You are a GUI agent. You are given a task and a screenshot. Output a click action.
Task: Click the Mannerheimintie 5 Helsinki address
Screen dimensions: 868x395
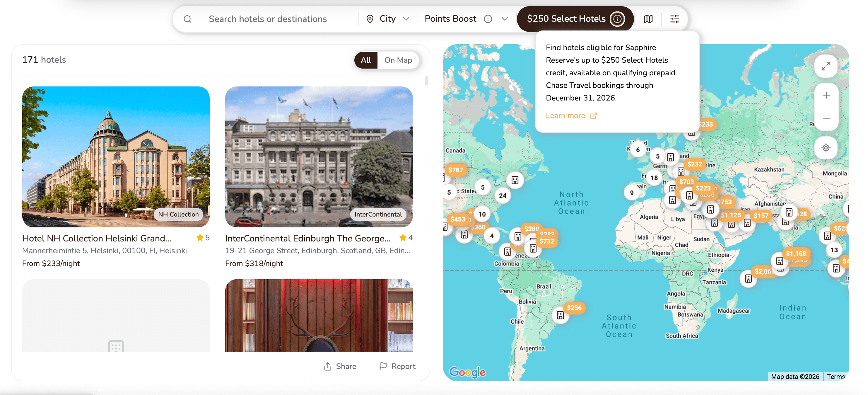coord(105,251)
